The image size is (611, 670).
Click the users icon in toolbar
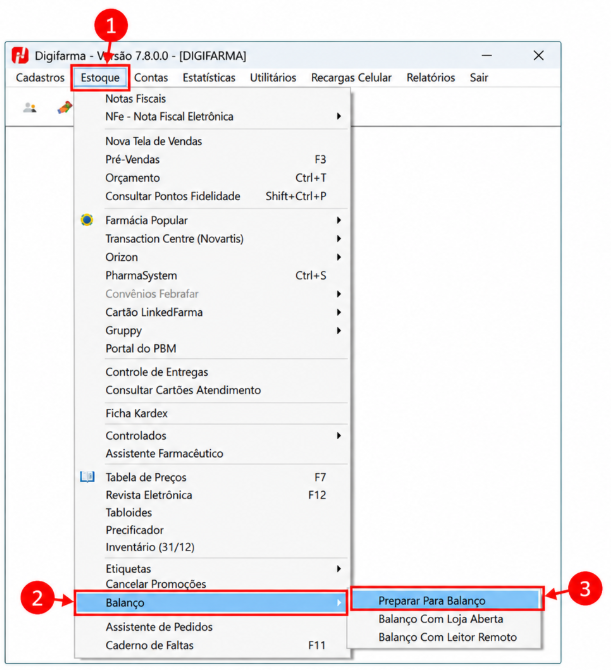(x=29, y=107)
